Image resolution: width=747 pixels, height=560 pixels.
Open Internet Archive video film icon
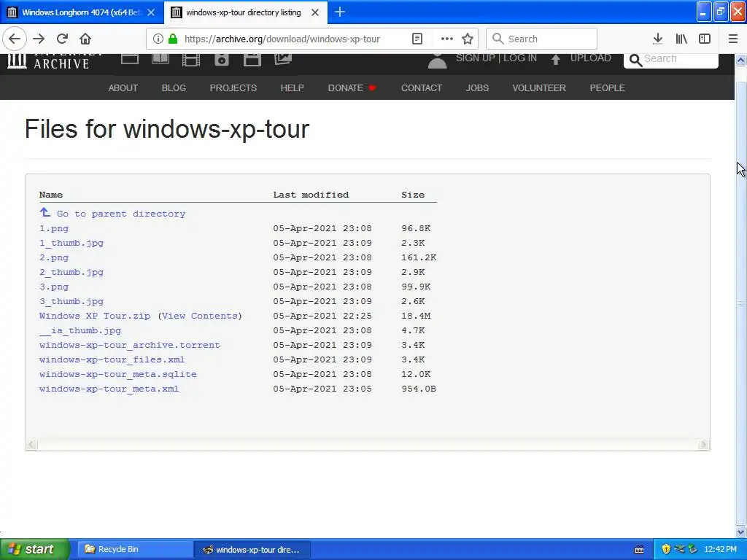pyautogui.click(x=190, y=60)
